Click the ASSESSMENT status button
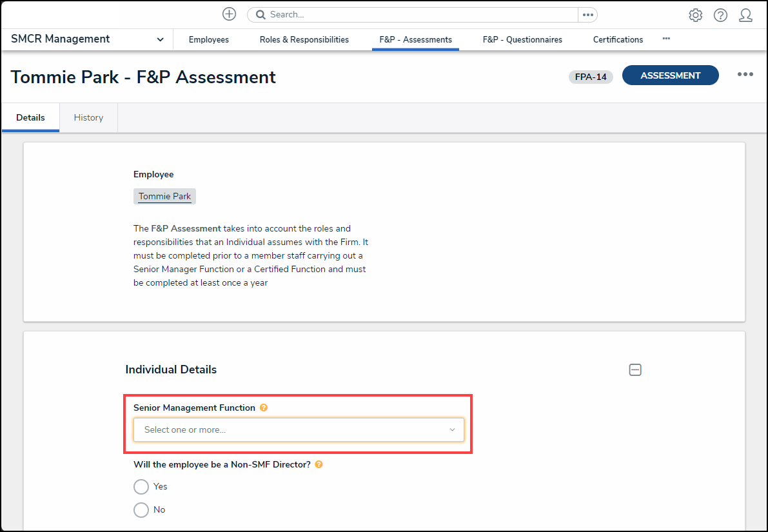Viewport: 768px width, 532px height. point(670,75)
